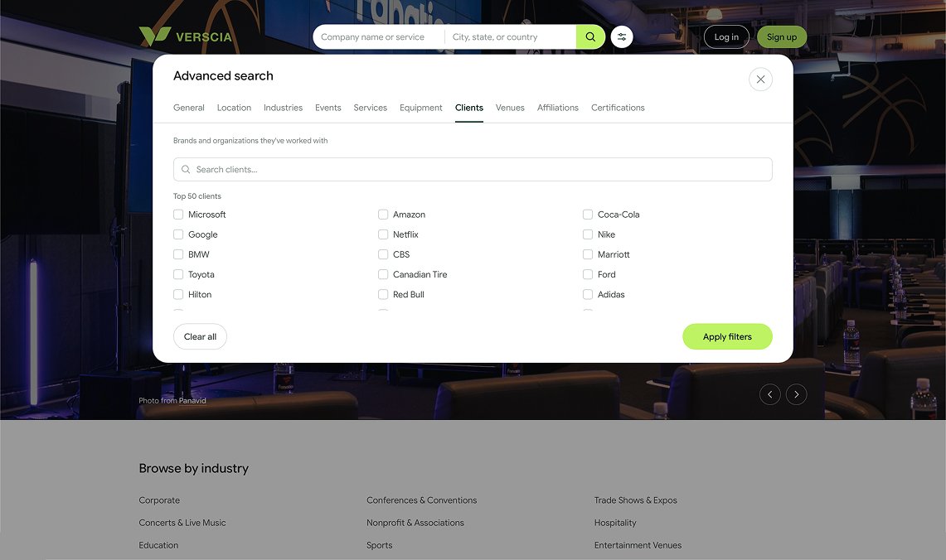Open the Sports industry link
Image resolution: width=946 pixels, height=560 pixels.
coord(380,545)
